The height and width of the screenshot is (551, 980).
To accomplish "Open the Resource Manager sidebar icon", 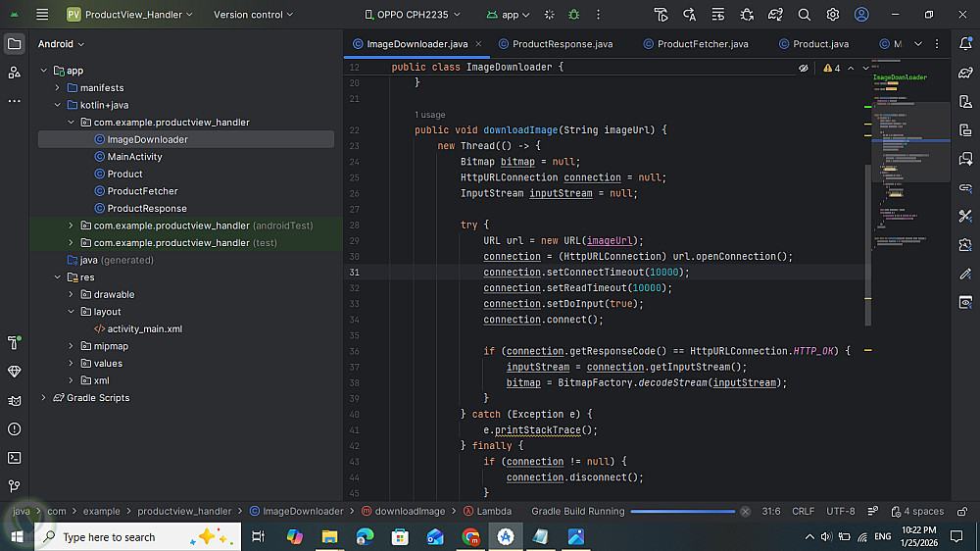I will tap(14, 73).
